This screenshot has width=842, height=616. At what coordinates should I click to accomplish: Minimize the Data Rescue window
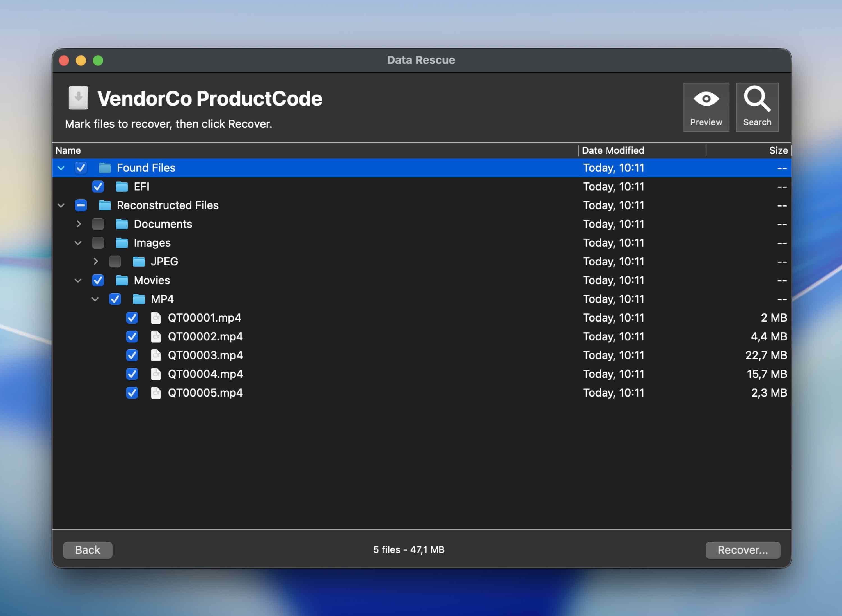(81, 60)
